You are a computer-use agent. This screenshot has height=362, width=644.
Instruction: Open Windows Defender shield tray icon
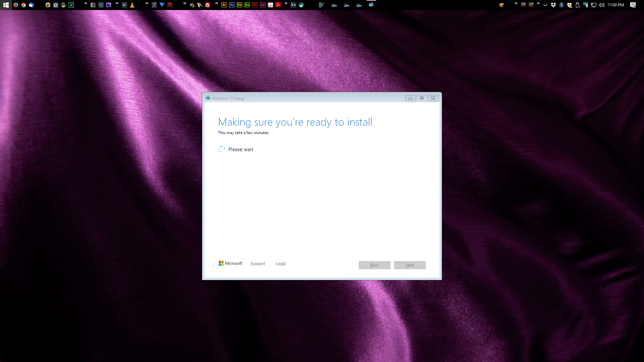tap(569, 5)
